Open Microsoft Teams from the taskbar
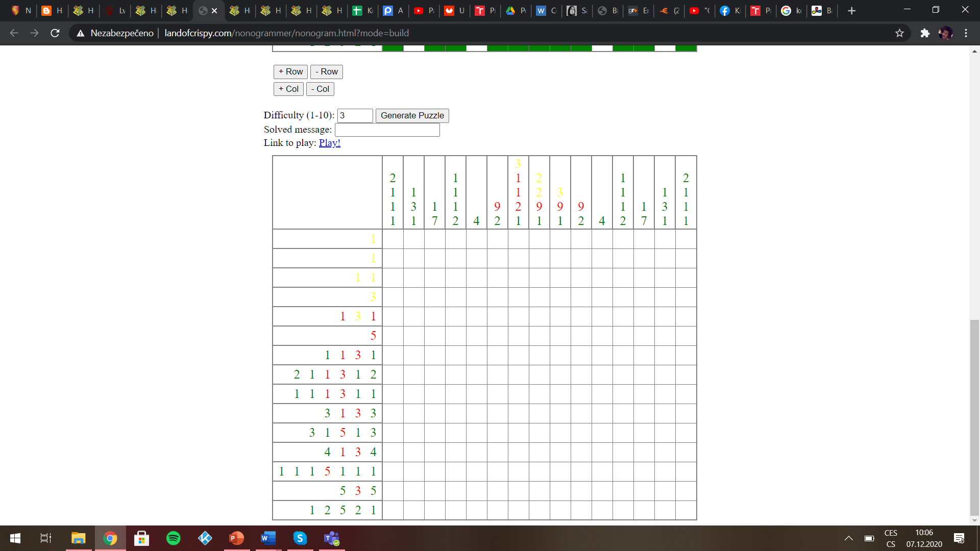 [x=332, y=538]
